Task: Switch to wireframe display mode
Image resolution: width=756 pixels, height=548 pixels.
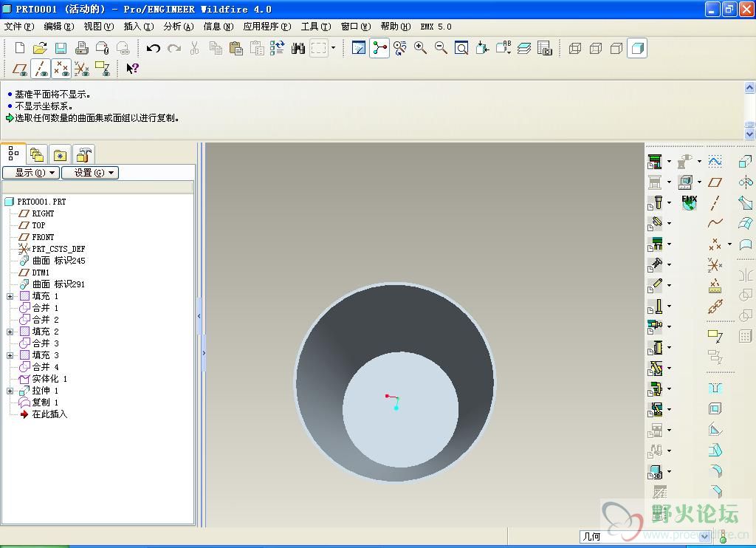Action: point(574,48)
